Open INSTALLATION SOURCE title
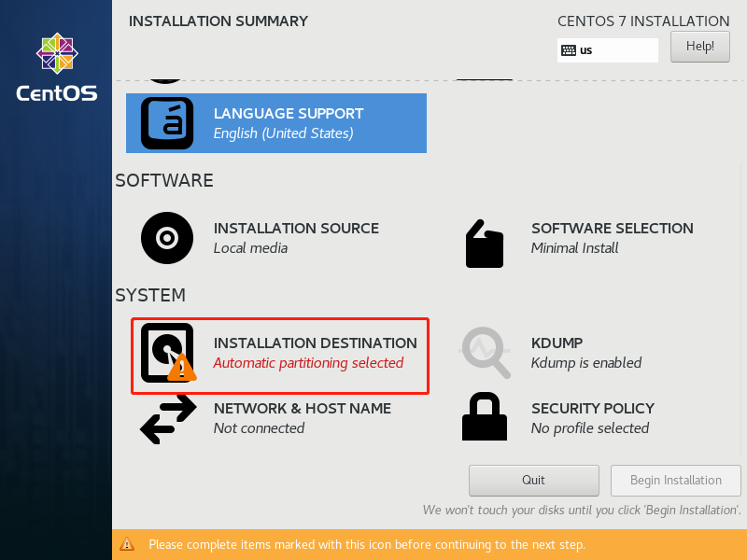Viewport: 747px width, 560px height. tap(296, 229)
